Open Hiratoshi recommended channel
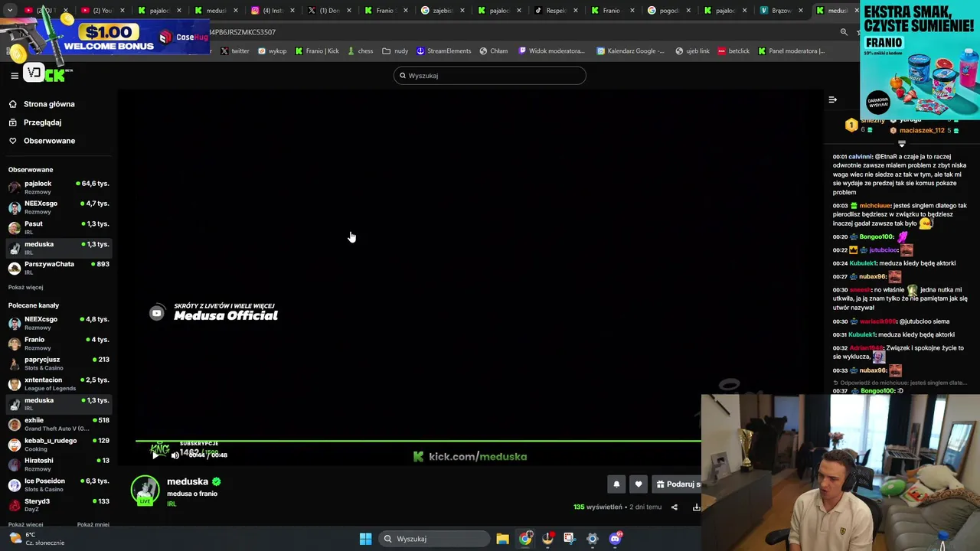This screenshot has width=980, height=551. tap(59, 465)
